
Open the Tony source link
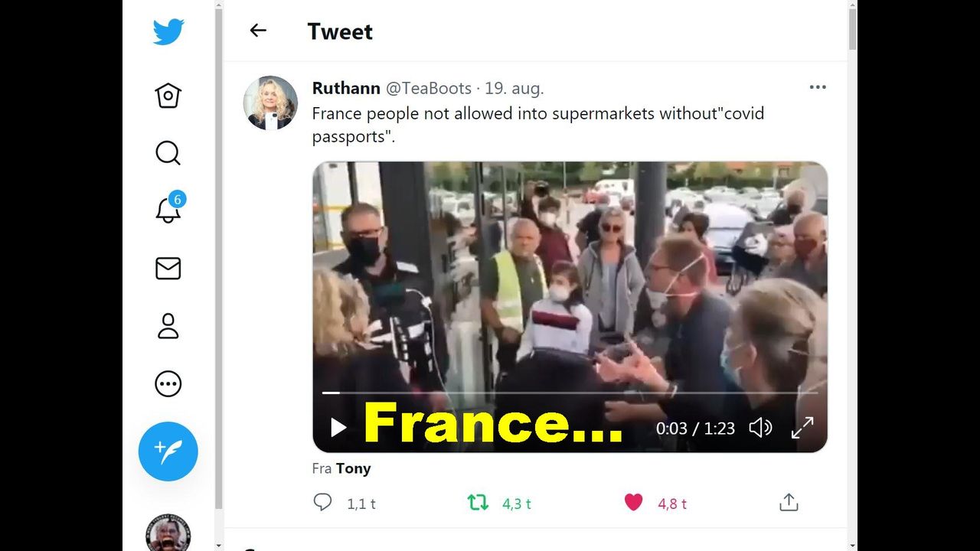coord(353,468)
